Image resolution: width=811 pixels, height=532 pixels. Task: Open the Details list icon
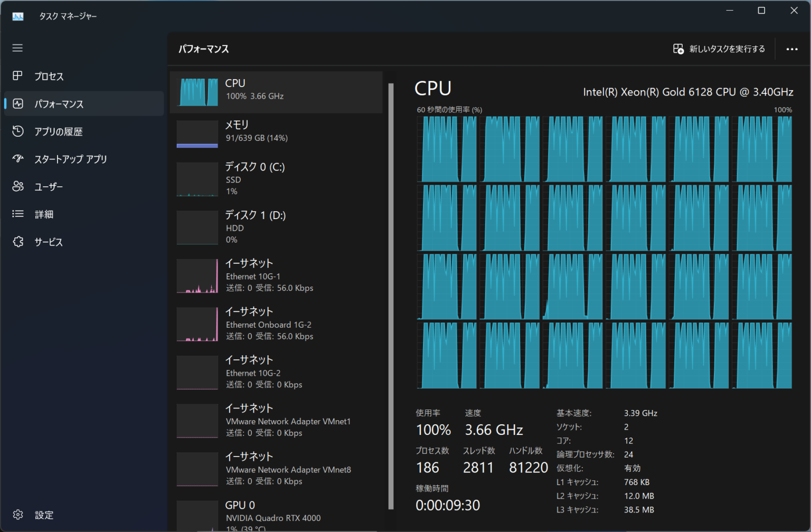[x=17, y=214]
